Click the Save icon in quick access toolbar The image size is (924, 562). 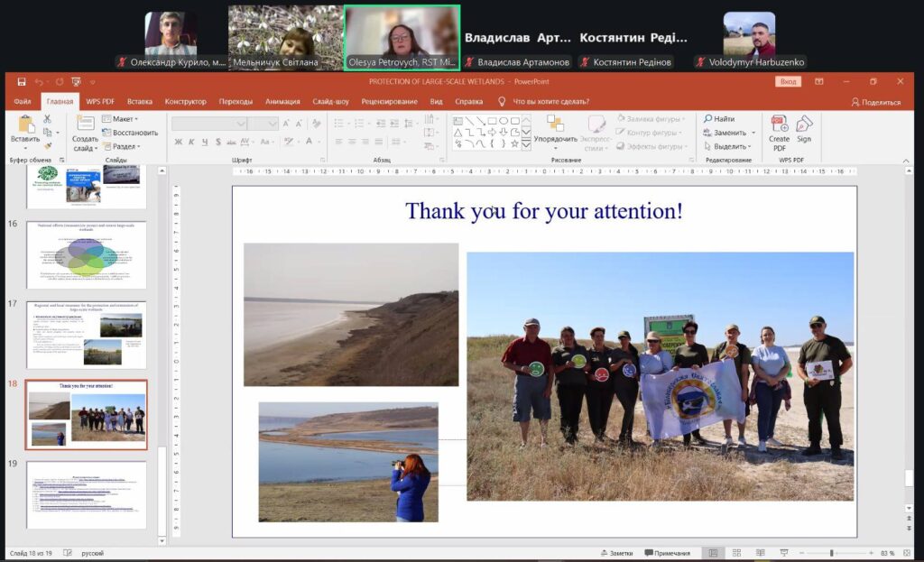21,81
